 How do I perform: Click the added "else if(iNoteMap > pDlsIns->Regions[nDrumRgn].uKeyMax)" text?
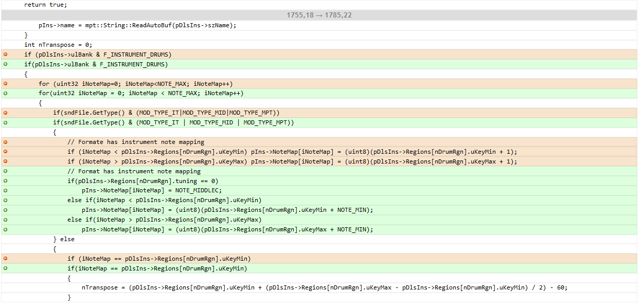pyautogui.click(x=165, y=221)
